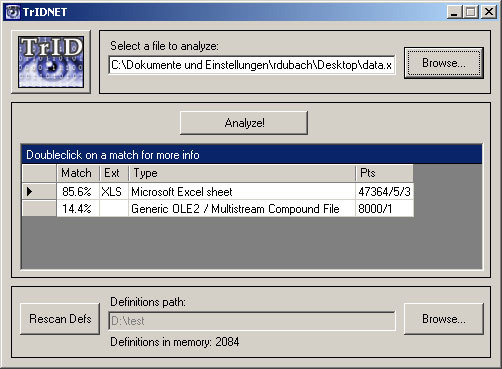Select the 85.6% match cell

click(78, 192)
